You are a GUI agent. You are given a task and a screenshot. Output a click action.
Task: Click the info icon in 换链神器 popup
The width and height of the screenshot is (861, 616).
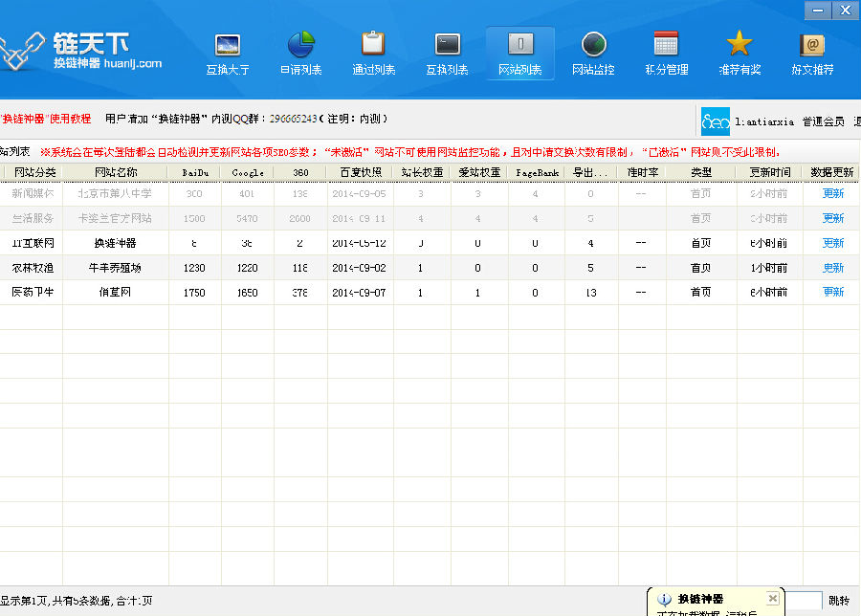pos(665,600)
